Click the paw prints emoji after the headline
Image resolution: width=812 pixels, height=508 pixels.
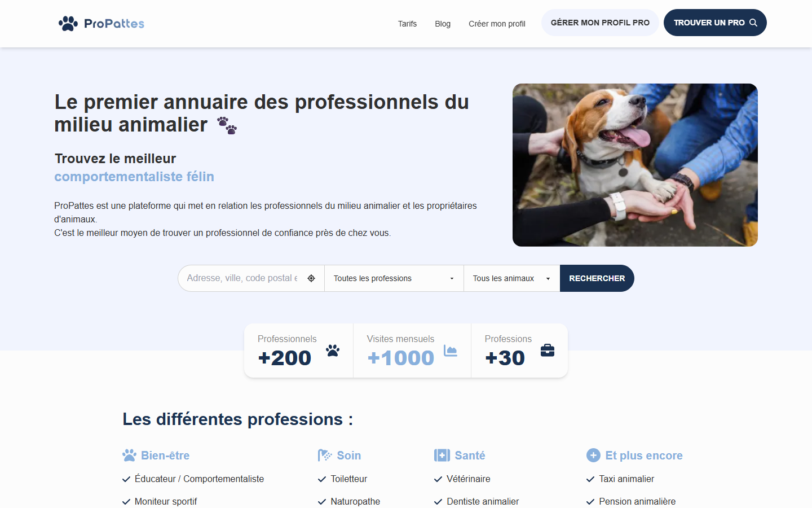(x=227, y=125)
